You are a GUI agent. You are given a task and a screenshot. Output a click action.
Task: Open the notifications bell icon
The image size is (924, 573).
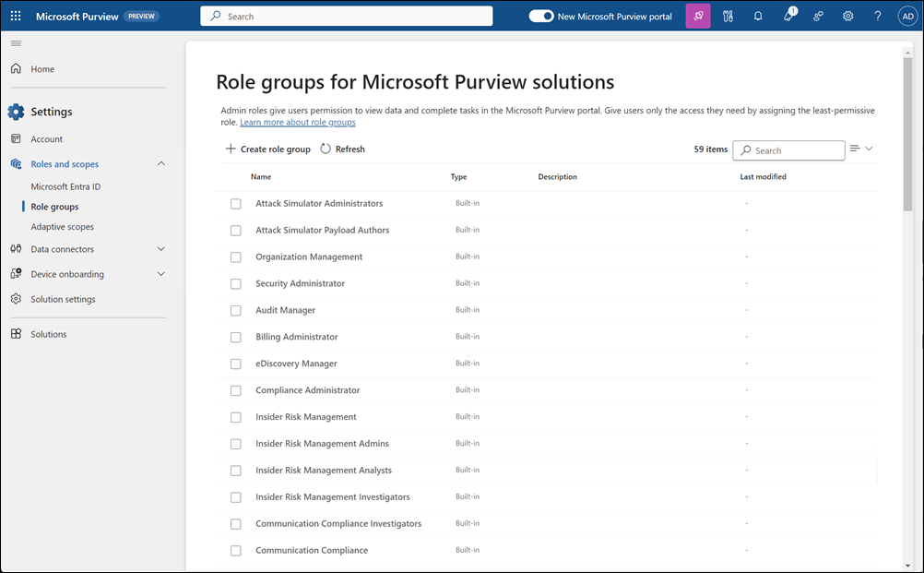point(757,16)
